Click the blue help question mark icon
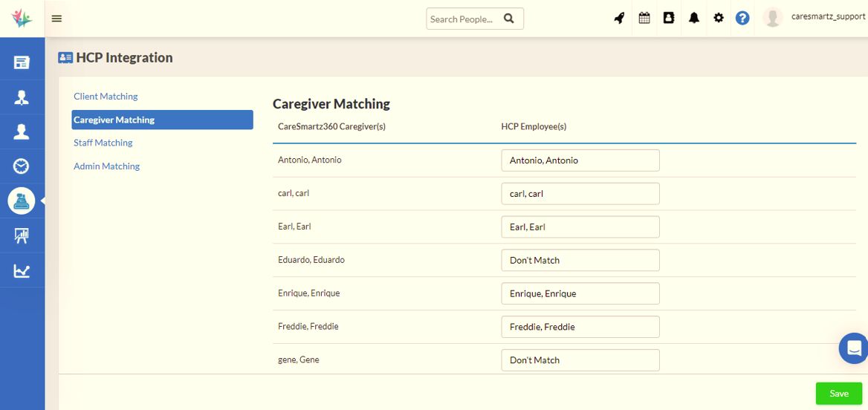The width and height of the screenshot is (868, 410). pos(742,19)
